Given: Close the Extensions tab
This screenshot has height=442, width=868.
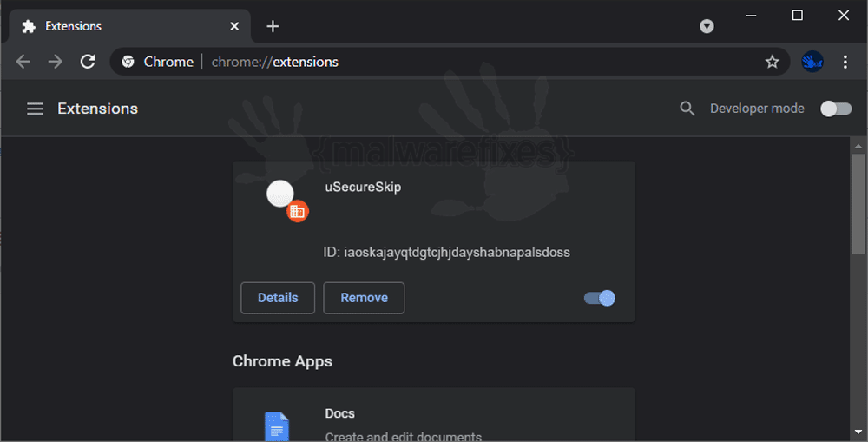Looking at the screenshot, I should 234,26.
